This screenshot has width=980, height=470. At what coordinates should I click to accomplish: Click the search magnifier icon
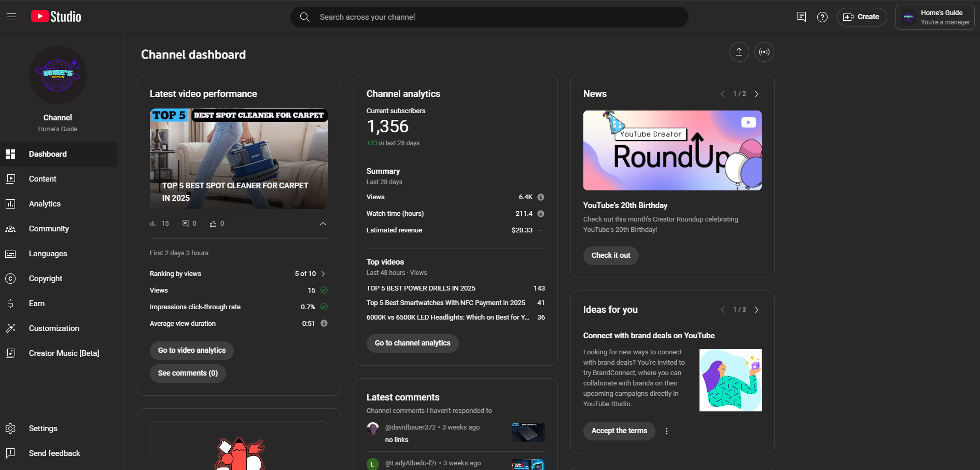pos(305,17)
